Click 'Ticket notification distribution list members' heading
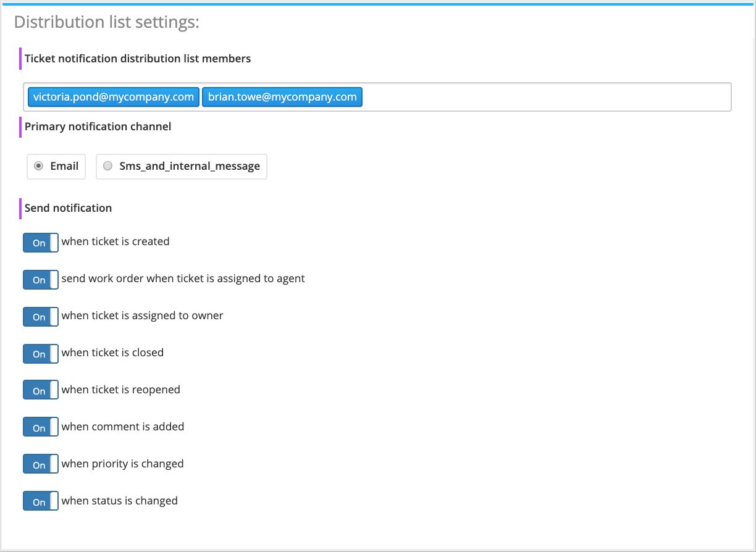The image size is (756, 552). coord(138,59)
